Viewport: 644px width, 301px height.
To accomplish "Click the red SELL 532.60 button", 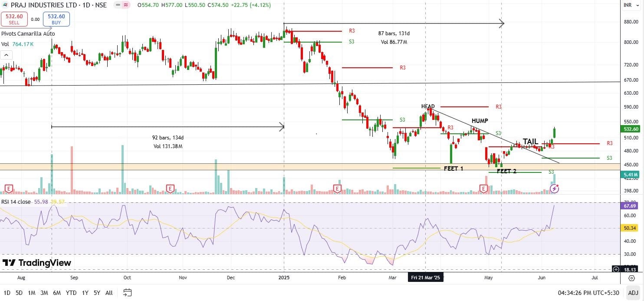I will tap(14, 19).
